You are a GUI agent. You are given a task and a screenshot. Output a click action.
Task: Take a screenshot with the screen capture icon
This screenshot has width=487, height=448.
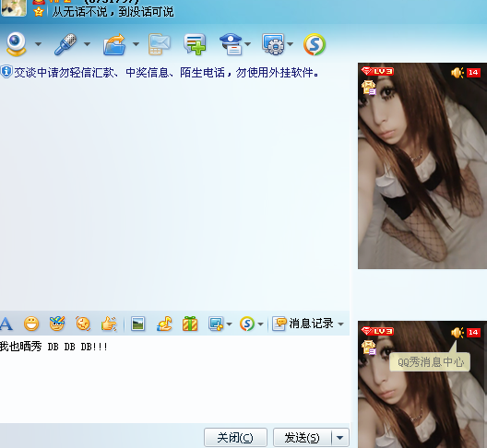(216, 324)
